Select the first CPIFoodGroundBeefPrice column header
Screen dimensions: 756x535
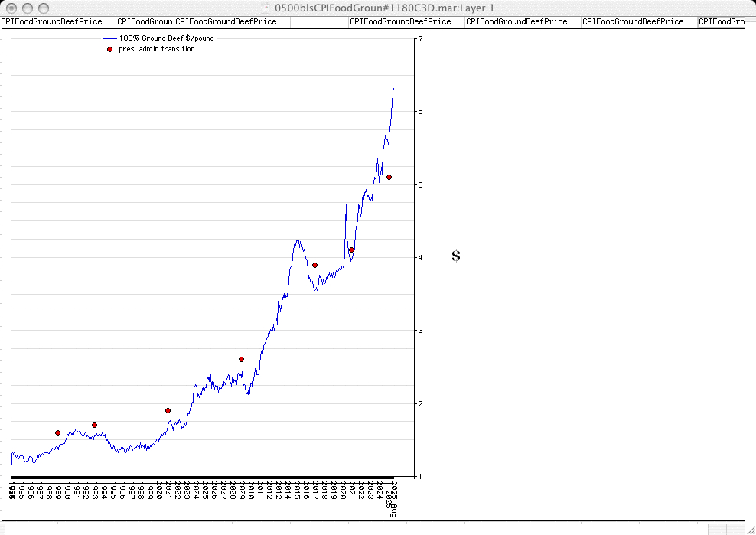[x=51, y=22]
